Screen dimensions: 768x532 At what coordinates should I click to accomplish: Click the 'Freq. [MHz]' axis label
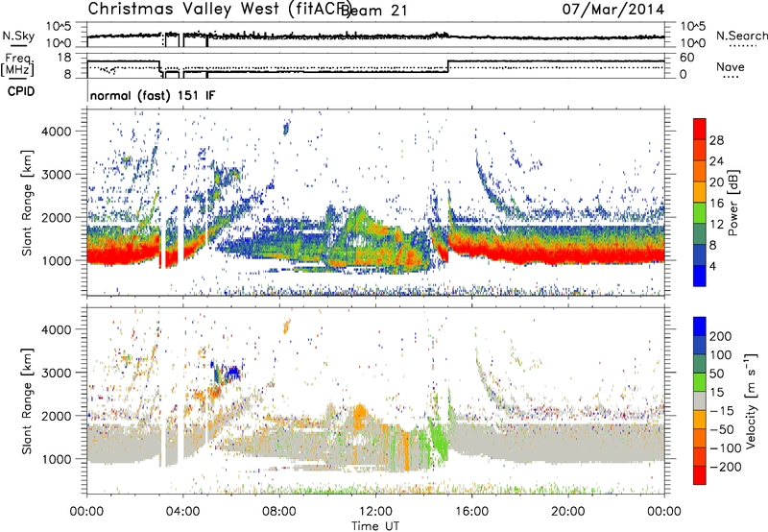click(x=18, y=64)
